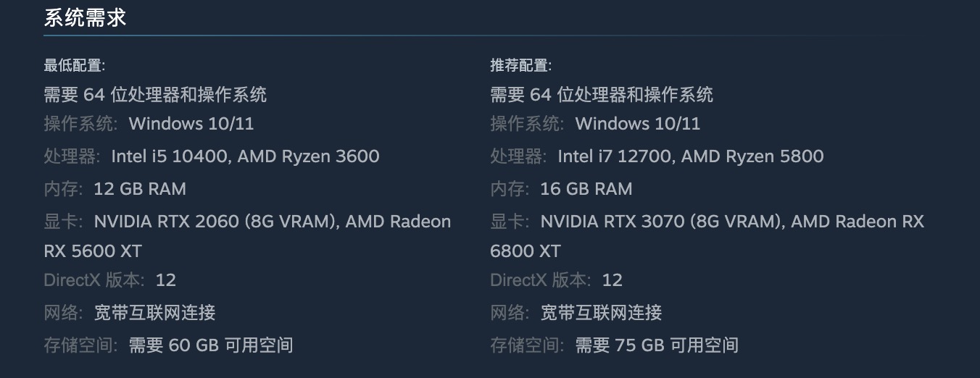Click the 16 GB RAM memory requirement

point(586,189)
